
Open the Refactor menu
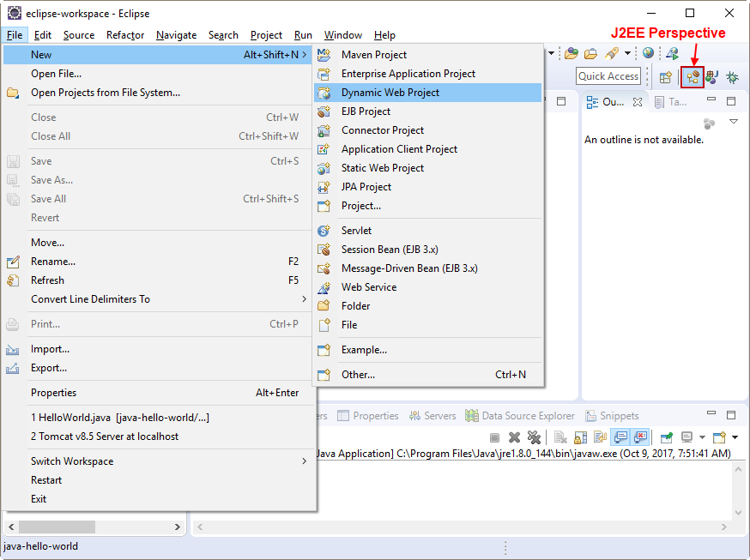coord(125,35)
